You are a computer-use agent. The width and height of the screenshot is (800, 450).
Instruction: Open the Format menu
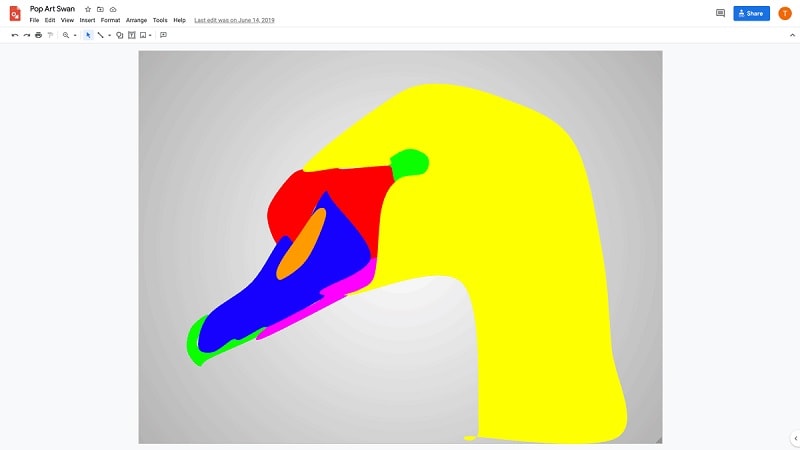tap(110, 20)
